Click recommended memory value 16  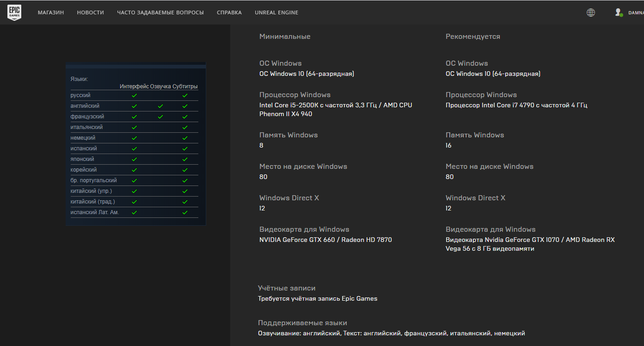coord(448,145)
